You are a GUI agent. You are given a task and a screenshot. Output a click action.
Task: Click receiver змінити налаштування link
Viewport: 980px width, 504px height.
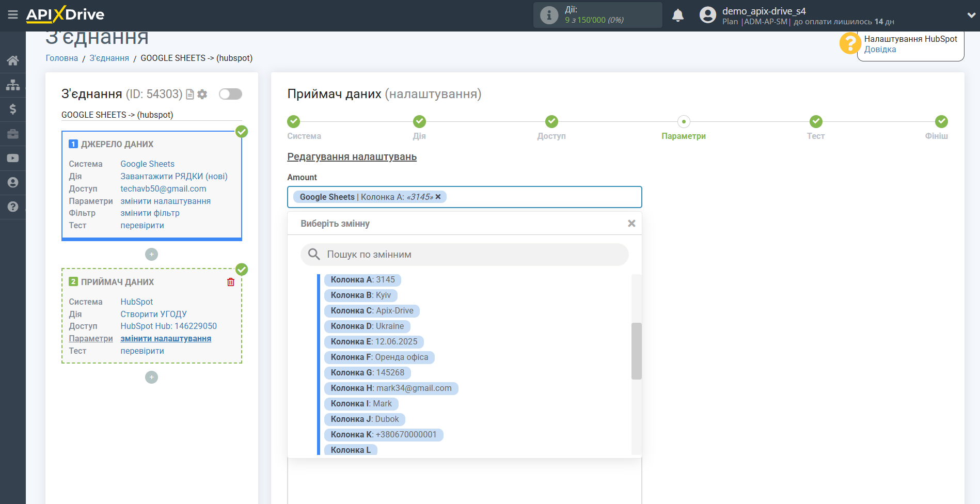click(166, 338)
